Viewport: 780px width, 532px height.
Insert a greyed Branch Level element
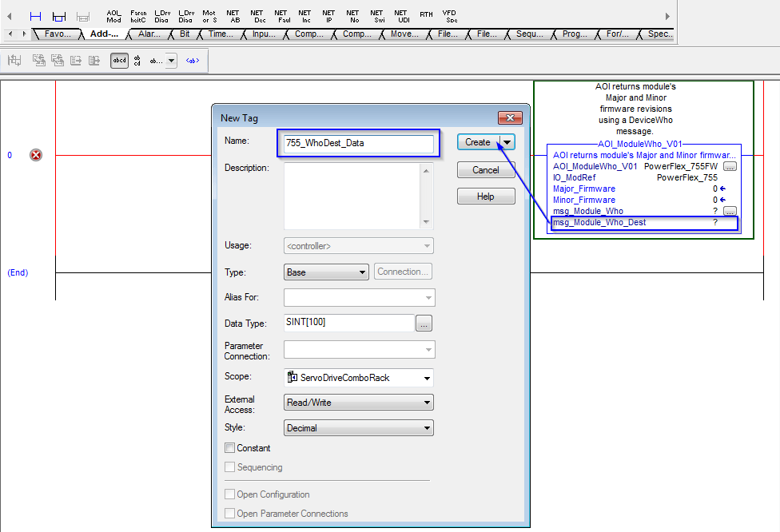(x=83, y=17)
